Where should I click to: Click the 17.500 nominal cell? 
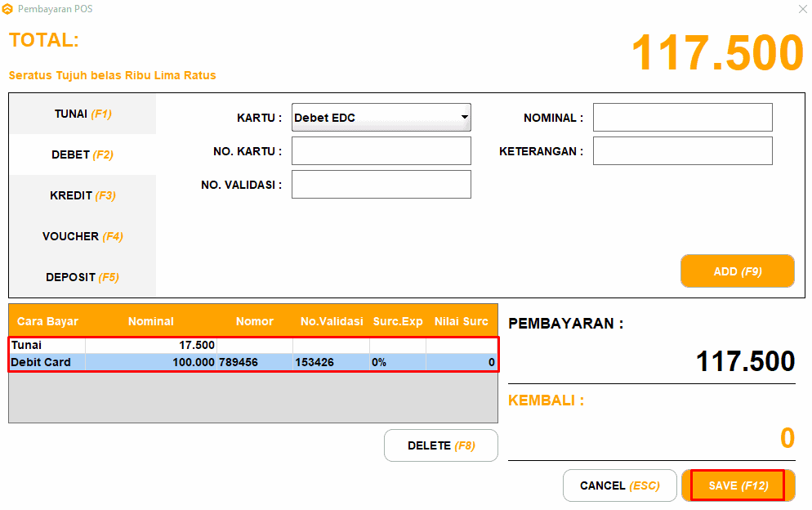[x=150, y=345]
